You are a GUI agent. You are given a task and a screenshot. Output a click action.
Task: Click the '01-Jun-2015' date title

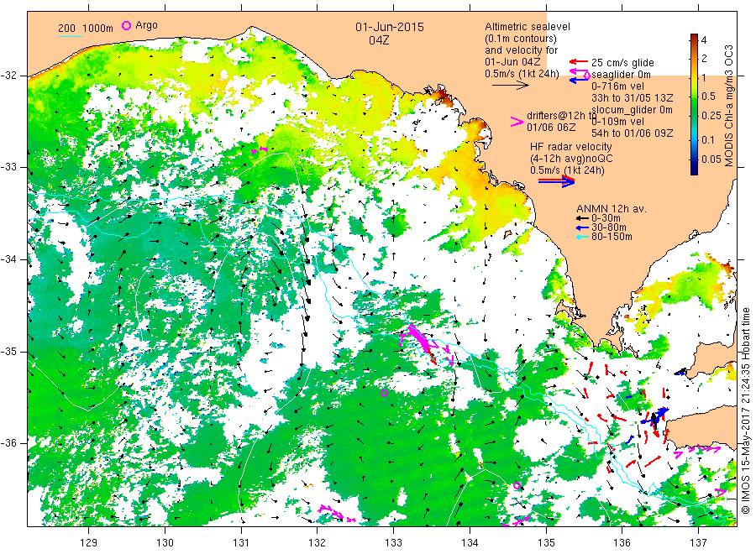coord(390,27)
